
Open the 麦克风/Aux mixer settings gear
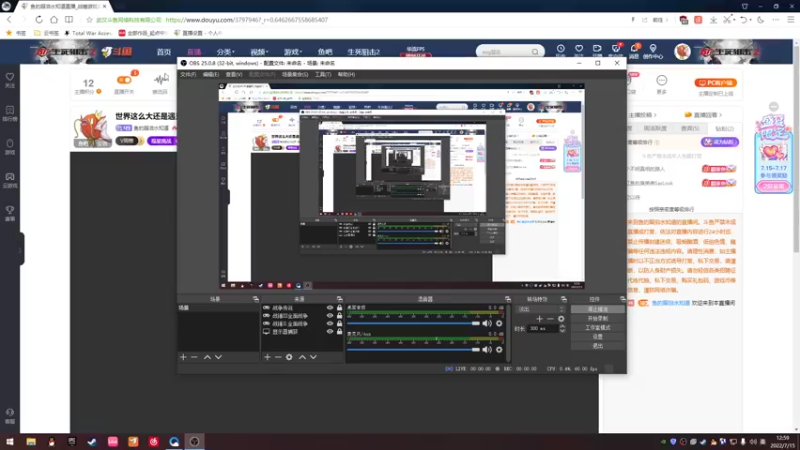pos(499,349)
